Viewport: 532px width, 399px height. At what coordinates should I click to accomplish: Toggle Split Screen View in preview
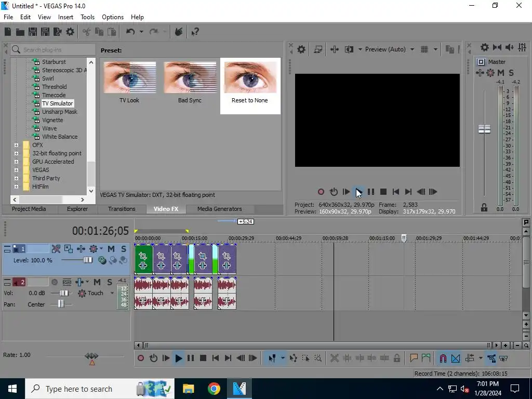349,49
